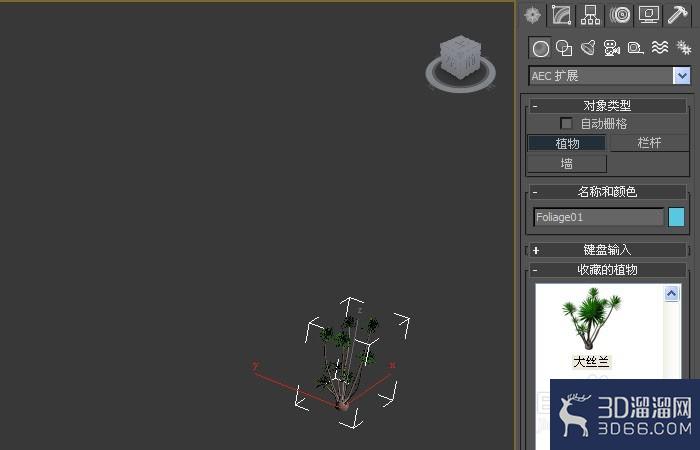Select the Lights category icon
700x450 pixels.
[x=588, y=48]
